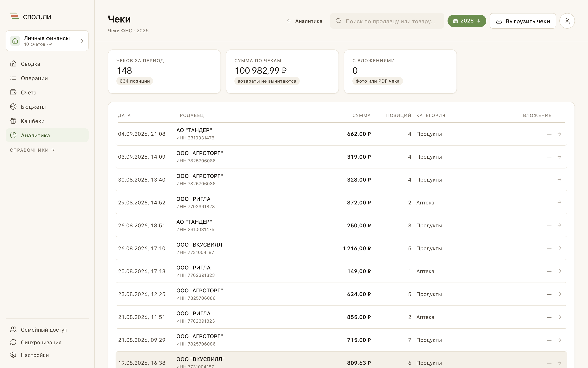588x368 pixels.
Task: Click the СУММА column header
Action: tap(361, 115)
